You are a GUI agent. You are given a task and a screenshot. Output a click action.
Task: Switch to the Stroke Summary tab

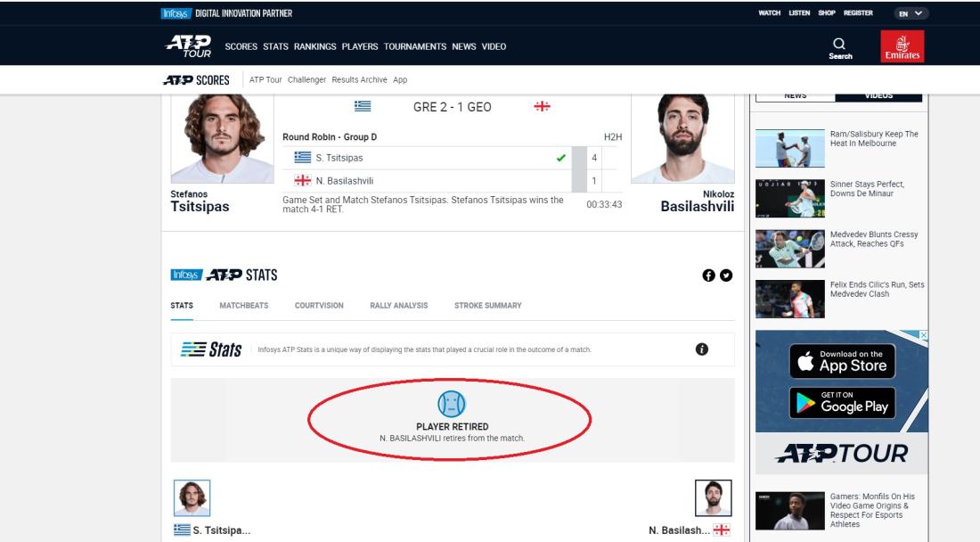[x=487, y=306]
